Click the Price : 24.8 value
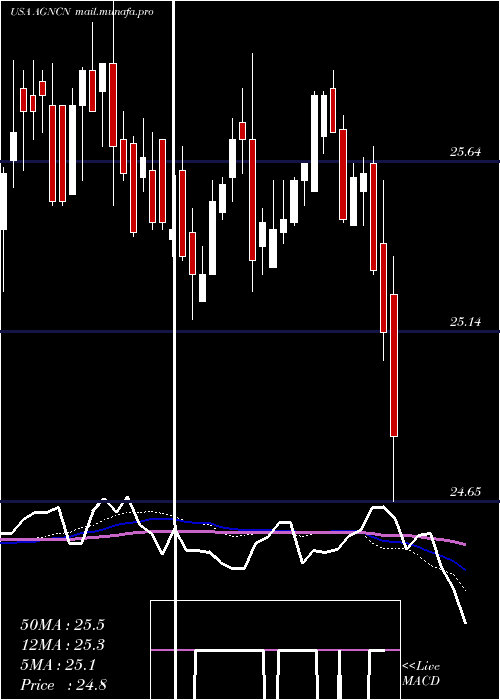Image resolution: width=500 pixels, height=700 pixels. pyautogui.click(x=63, y=685)
